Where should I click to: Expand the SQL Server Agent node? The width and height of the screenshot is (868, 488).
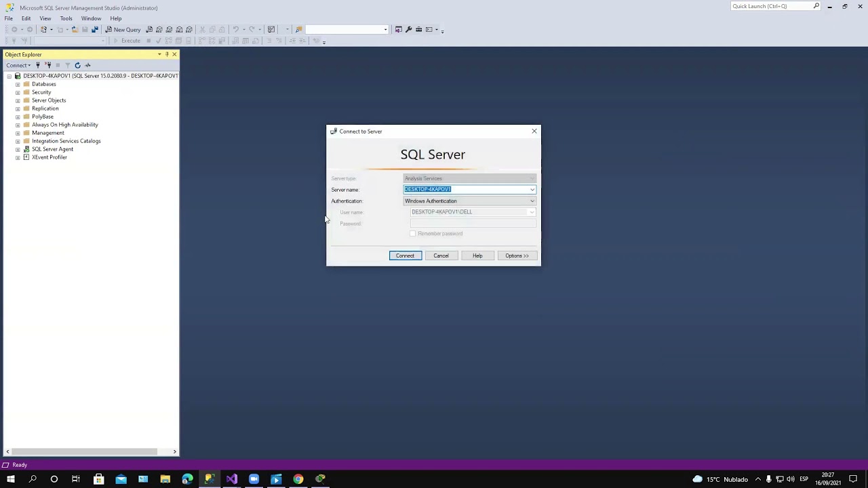point(18,149)
